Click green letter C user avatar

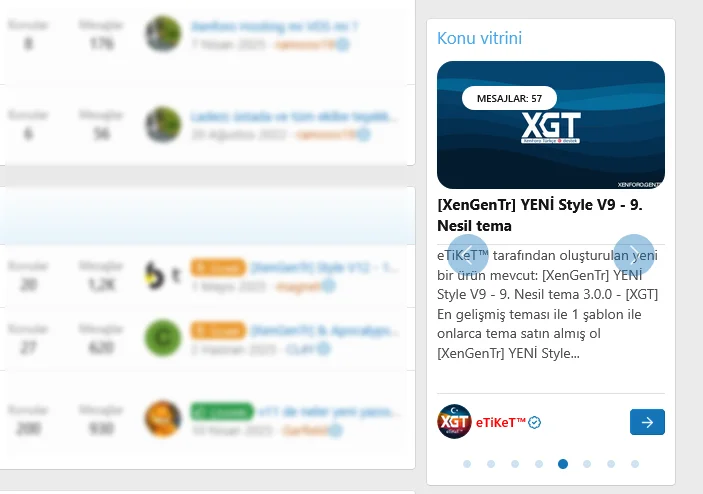pyautogui.click(x=163, y=338)
